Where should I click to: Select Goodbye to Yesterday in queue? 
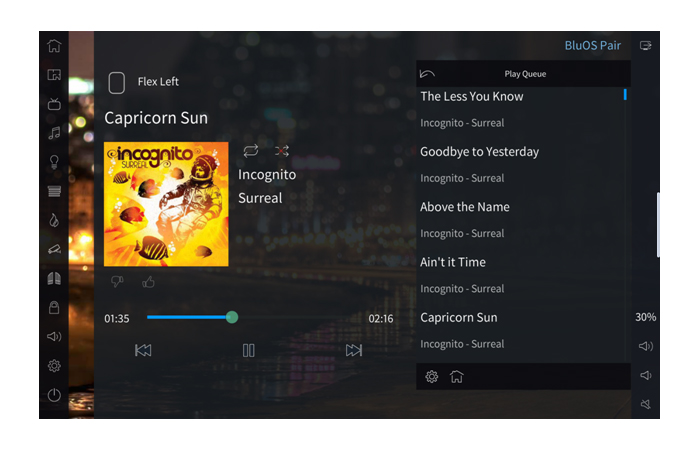click(x=521, y=164)
